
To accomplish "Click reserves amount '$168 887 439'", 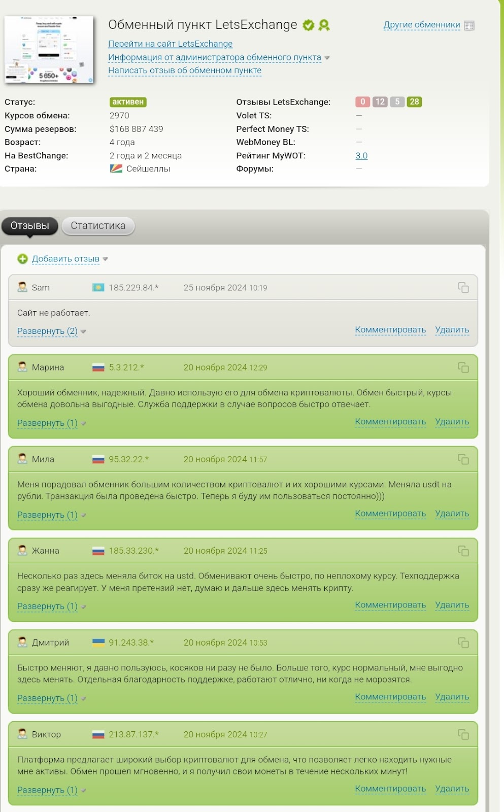I will click(136, 129).
